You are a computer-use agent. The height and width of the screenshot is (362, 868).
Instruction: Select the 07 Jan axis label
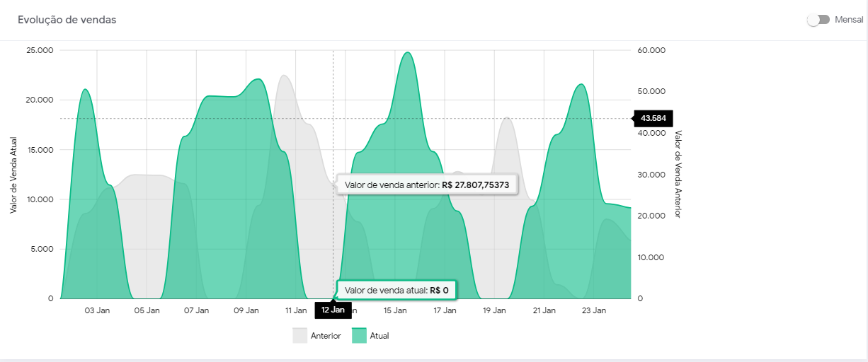click(196, 310)
